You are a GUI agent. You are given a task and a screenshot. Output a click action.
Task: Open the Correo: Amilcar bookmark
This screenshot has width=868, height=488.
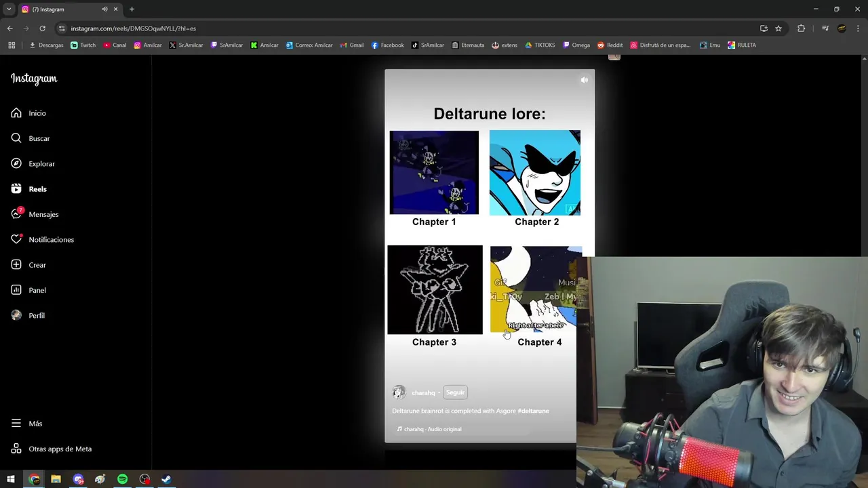coord(309,45)
